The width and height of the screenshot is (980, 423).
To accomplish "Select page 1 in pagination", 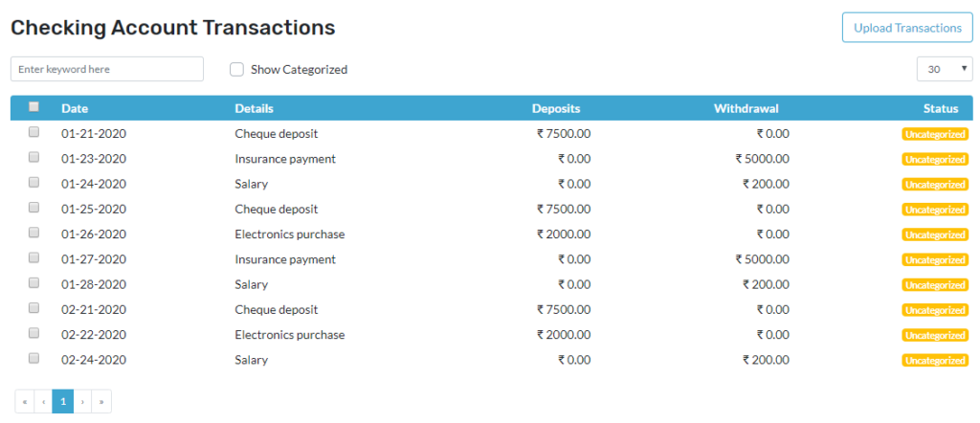I will coord(63,401).
